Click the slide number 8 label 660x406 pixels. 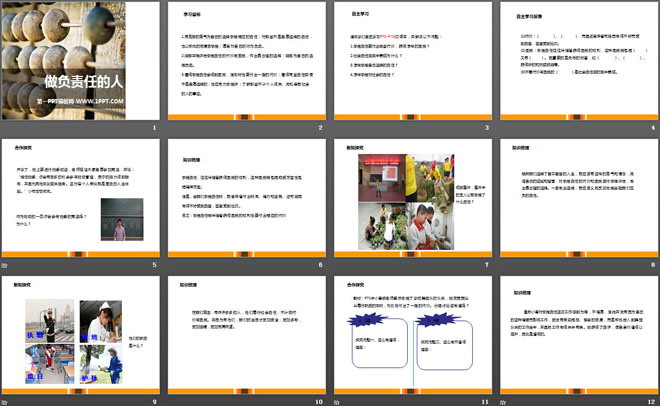653,265
